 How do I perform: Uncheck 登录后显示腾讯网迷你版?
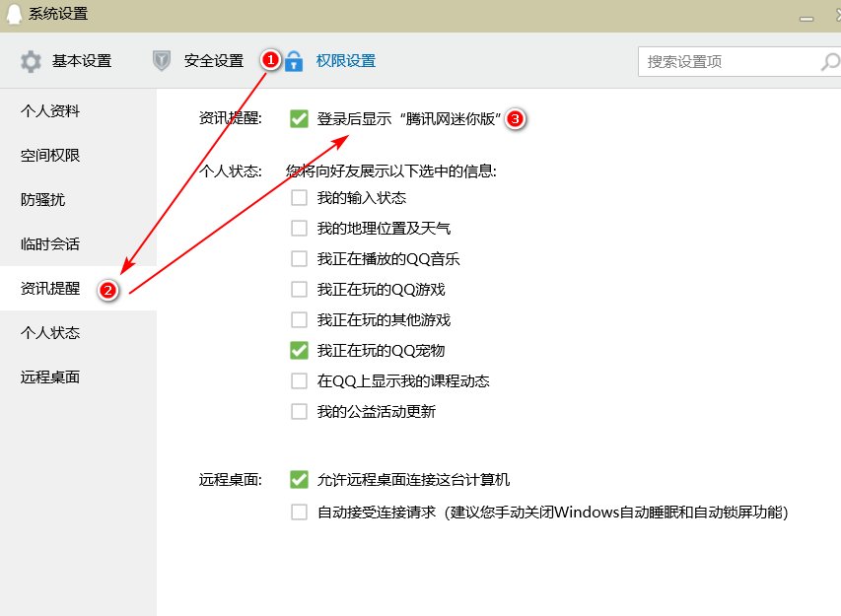(299, 118)
